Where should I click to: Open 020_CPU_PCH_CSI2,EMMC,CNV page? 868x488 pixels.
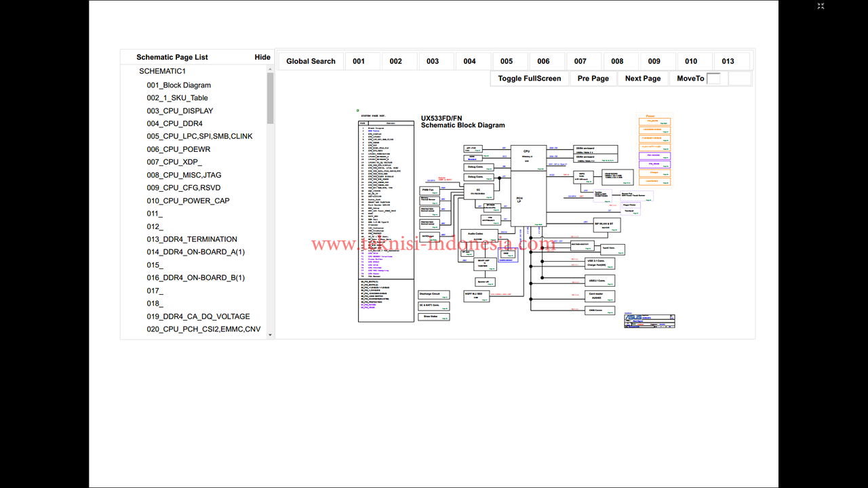(x=204, y=329)
